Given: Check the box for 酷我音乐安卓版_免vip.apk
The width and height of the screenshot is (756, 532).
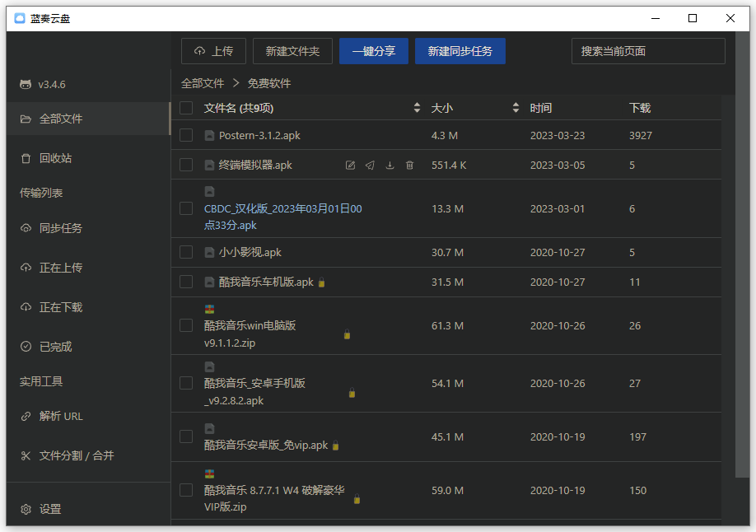Looking at the screenshot, I should [186, 436].
